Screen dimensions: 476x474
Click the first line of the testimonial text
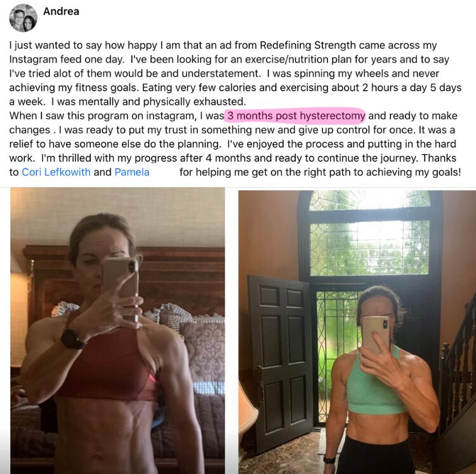(x=223, y=45)
